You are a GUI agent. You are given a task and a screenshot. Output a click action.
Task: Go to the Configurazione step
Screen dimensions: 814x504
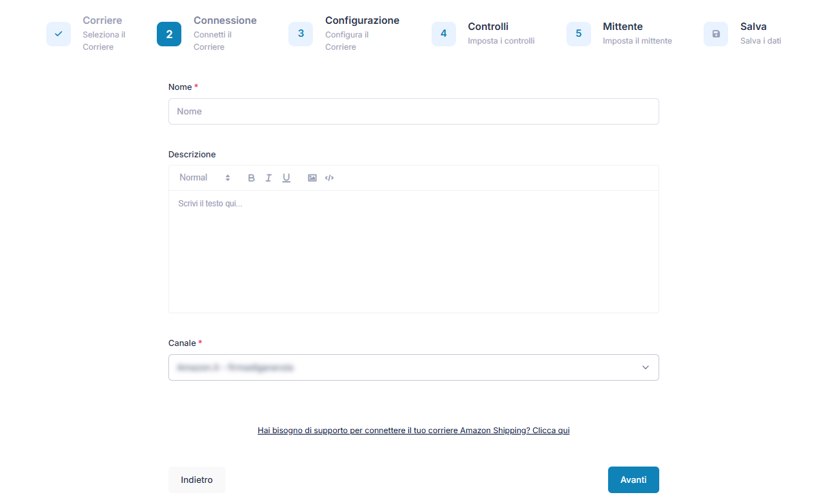pyautogui.click(x=361, y=21)
